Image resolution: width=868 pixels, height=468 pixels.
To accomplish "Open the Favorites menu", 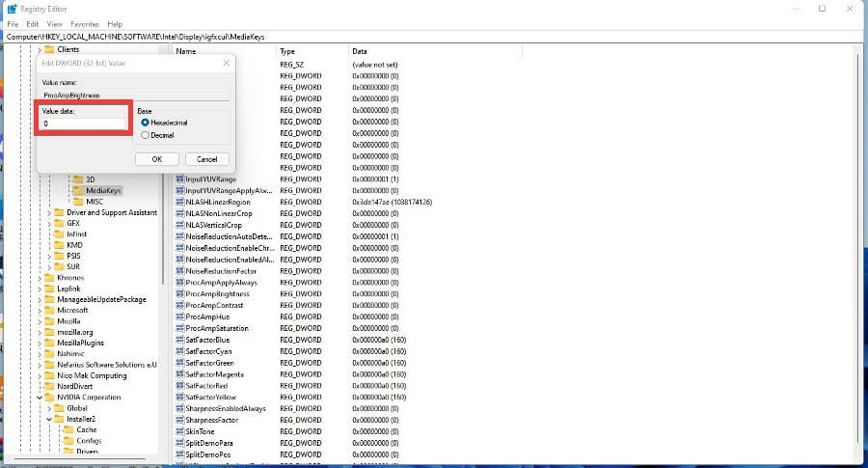I will coord(84,23).
